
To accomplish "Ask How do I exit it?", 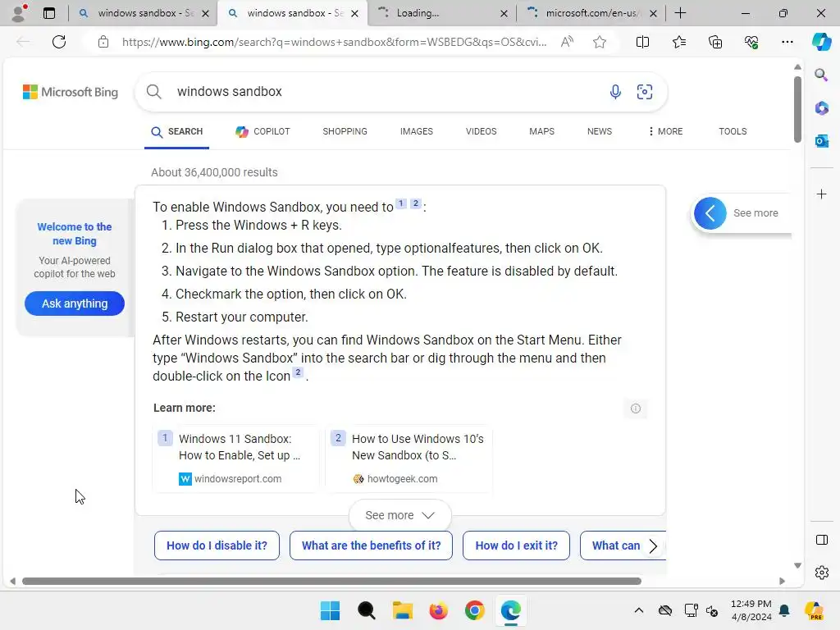I will (x=517, y=546).
